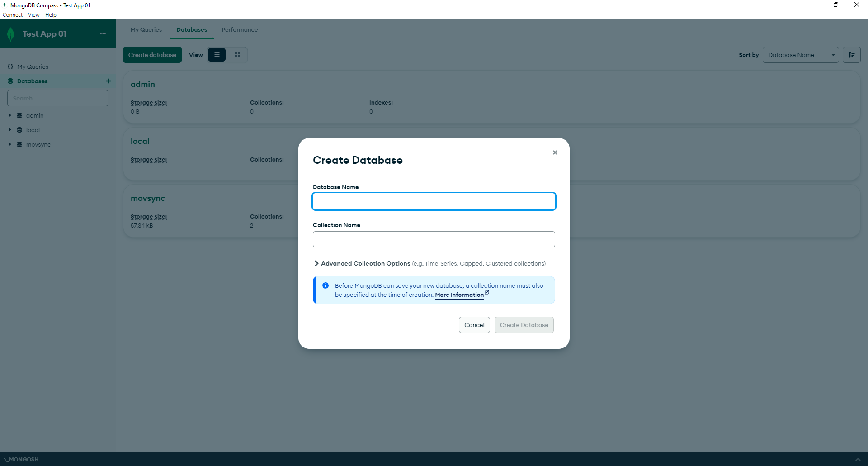
Task: Click the sidebar Search field
Action: [x=58, y=98]
